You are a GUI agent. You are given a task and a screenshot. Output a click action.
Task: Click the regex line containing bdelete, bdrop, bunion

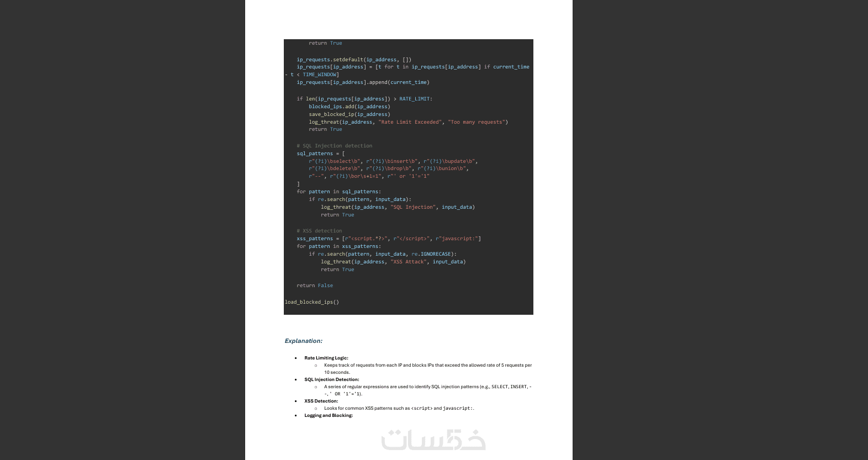[389, 168]
